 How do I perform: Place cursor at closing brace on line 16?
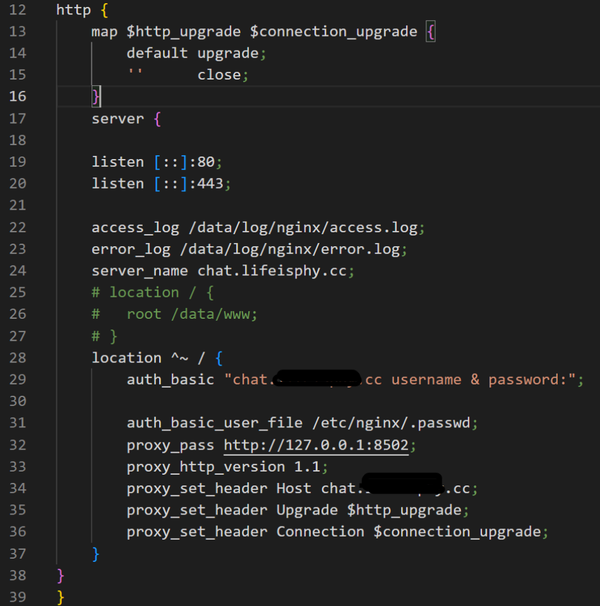[95, 96]
